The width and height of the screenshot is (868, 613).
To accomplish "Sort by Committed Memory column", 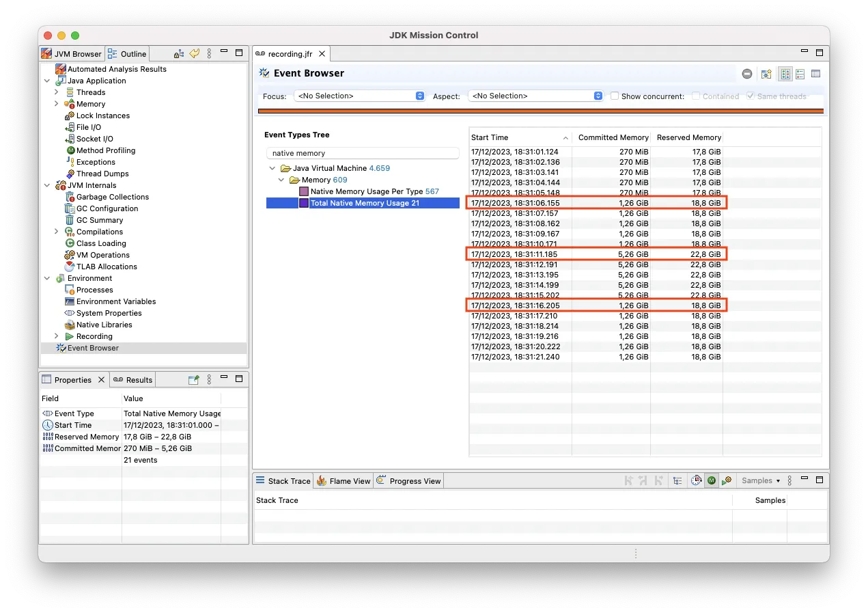I will coord(611,137).
